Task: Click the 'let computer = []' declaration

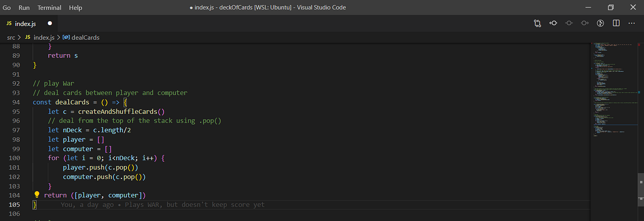Action: (x=80, y=148)
